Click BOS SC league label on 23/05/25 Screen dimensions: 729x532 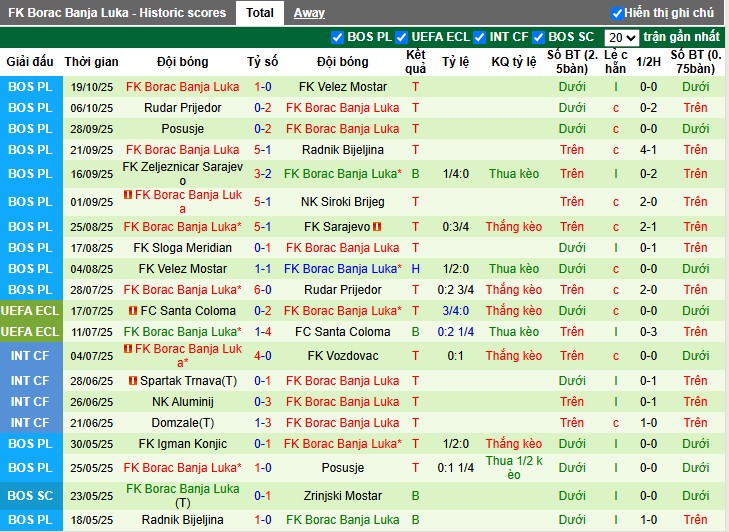[x=30, y=496]
